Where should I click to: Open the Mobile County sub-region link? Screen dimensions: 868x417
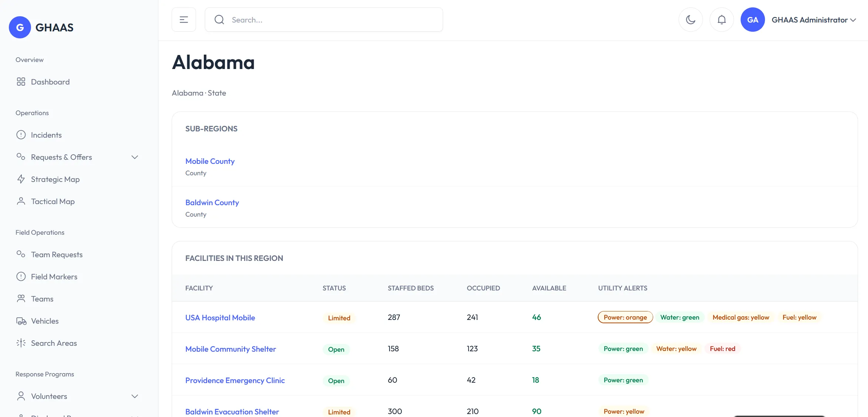click(x=210, y=161)
